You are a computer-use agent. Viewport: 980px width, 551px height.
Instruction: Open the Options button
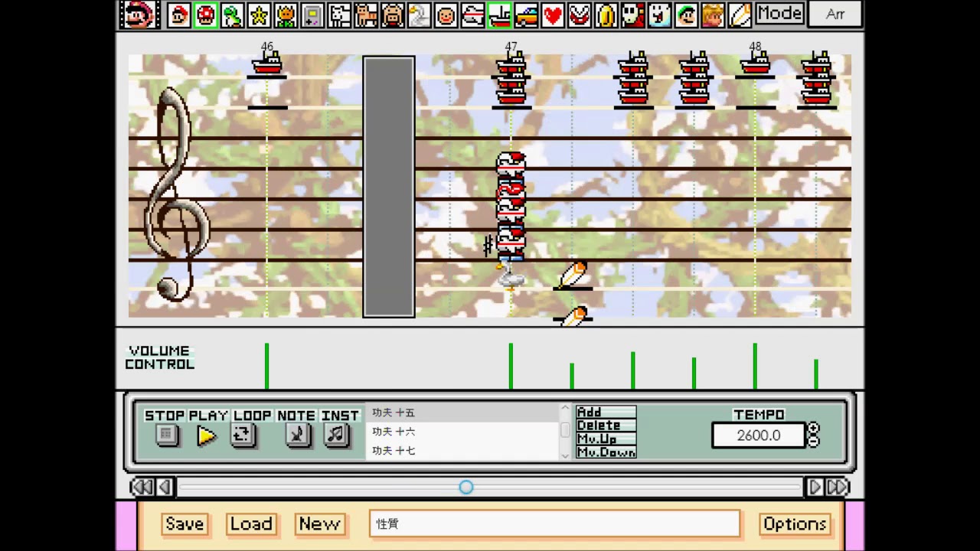point(795,524)
